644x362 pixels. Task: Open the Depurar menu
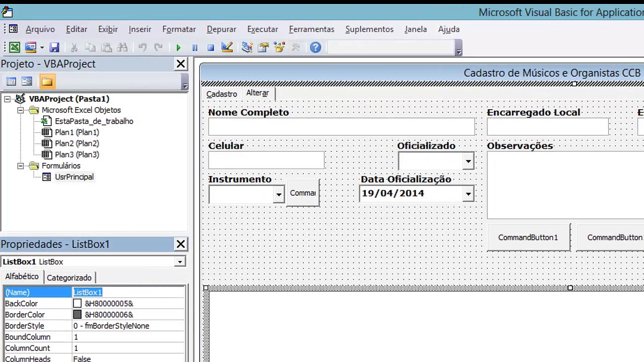coord(221,29)
